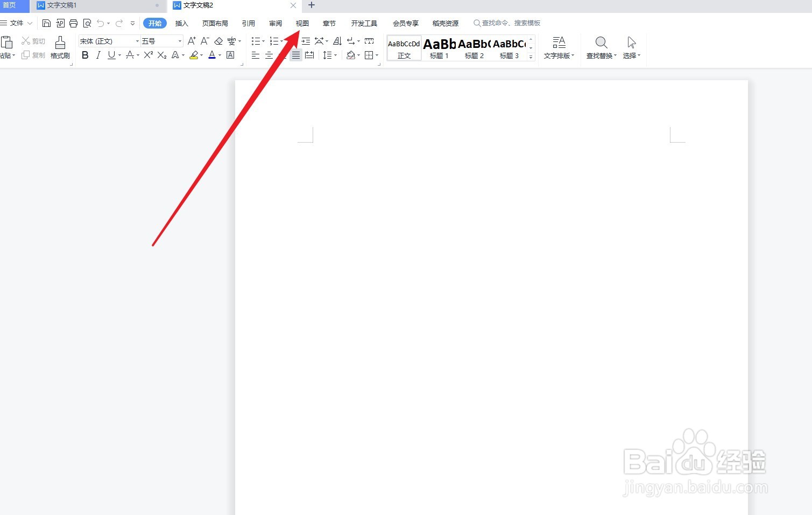The width and height of the screenshot is (812, 515).
Task: Apply the 标题 1 style
Action: [439, 48]
